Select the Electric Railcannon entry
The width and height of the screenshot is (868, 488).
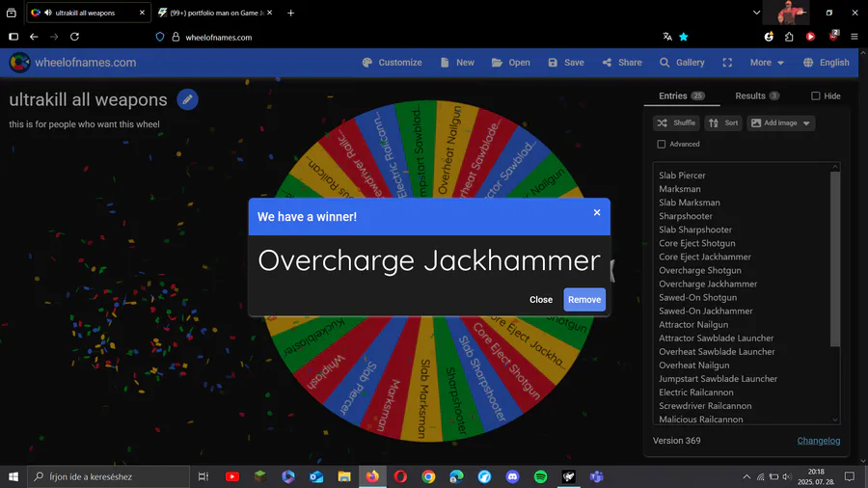(695, 393)
